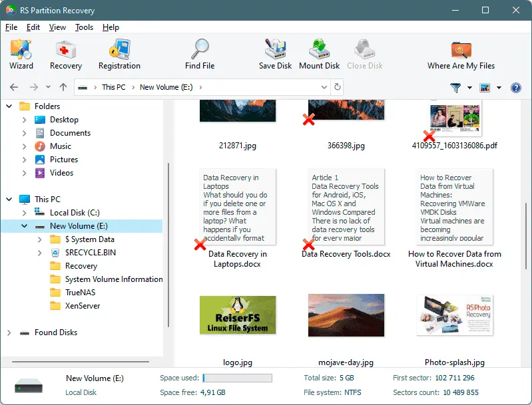Expand the Local Disk (C:) node
532x405 pixels.
pyautogui.click(x=25, y=213)
